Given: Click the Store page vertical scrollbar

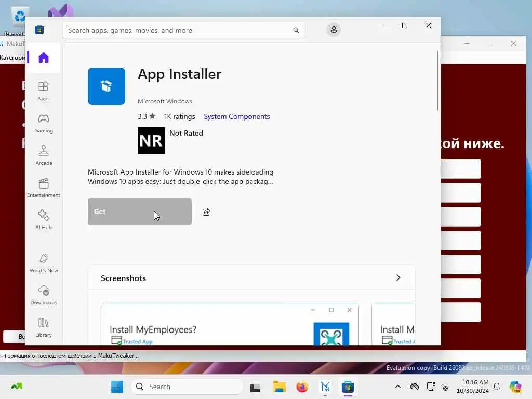Looking at the screenshot, I should pos(437,81).
